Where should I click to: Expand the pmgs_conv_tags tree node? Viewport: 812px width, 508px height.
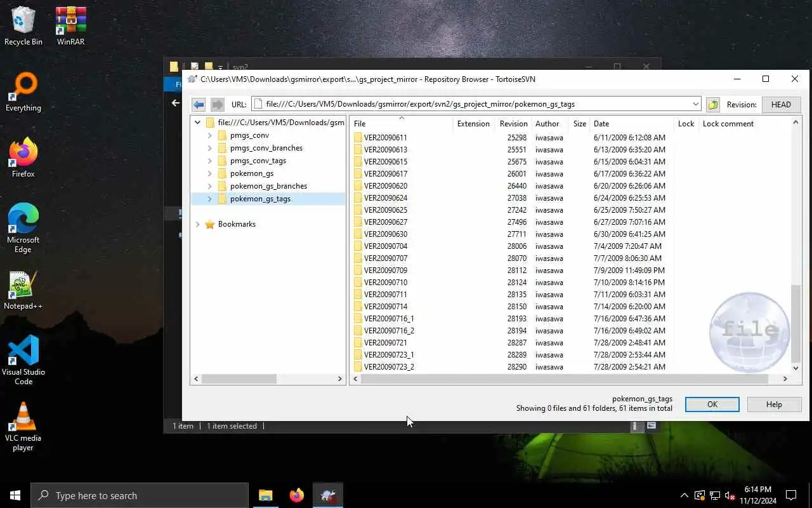(210, 161)
